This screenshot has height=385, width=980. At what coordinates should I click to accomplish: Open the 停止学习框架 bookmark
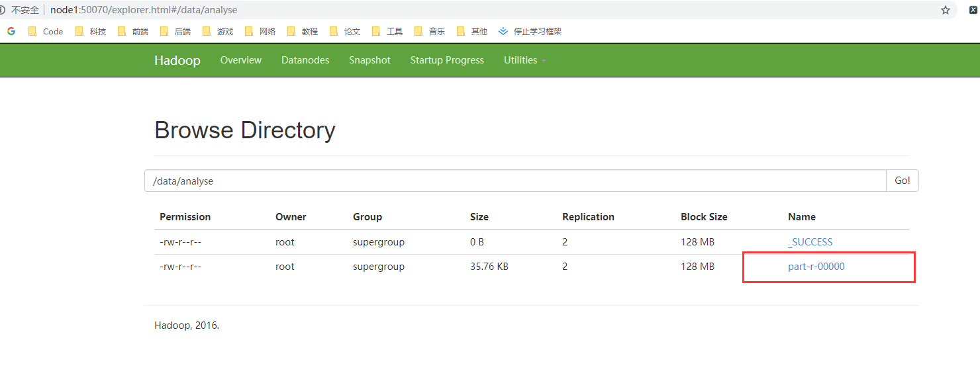coord(530,31)
